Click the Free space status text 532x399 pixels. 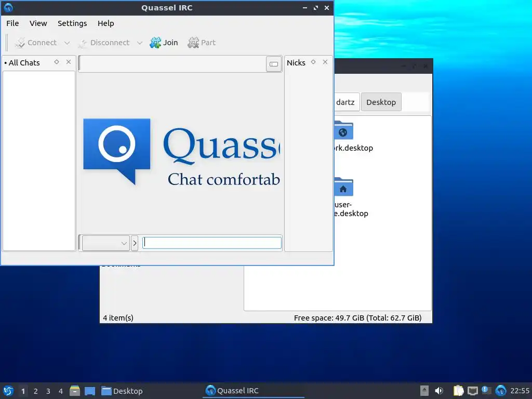pyautogui.click(x=357, y=318)
